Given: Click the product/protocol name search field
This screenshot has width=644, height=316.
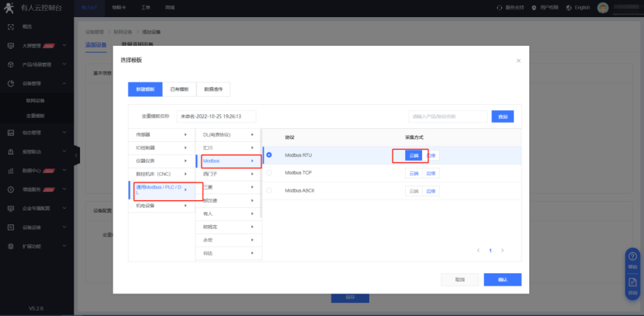Looking at the screenshot, I should click(x=448, y=116).
